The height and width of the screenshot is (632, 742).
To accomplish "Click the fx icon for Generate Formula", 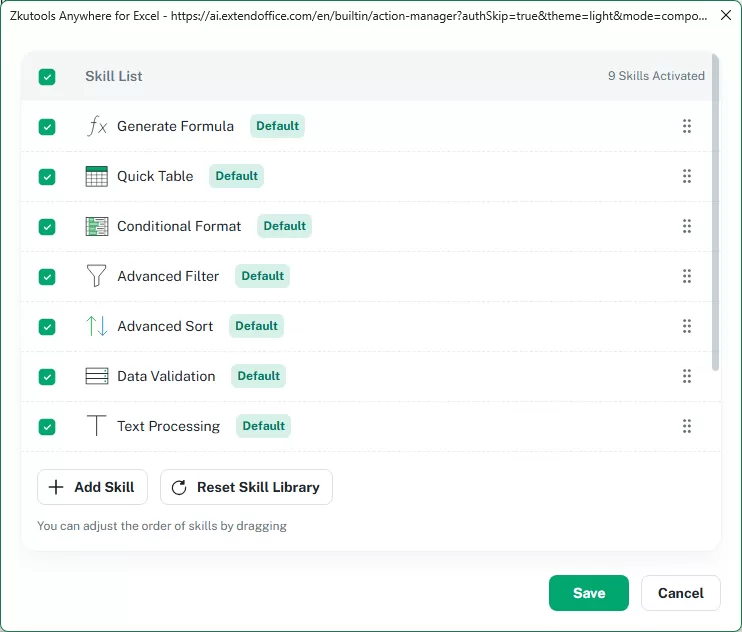I will point(97,126).
